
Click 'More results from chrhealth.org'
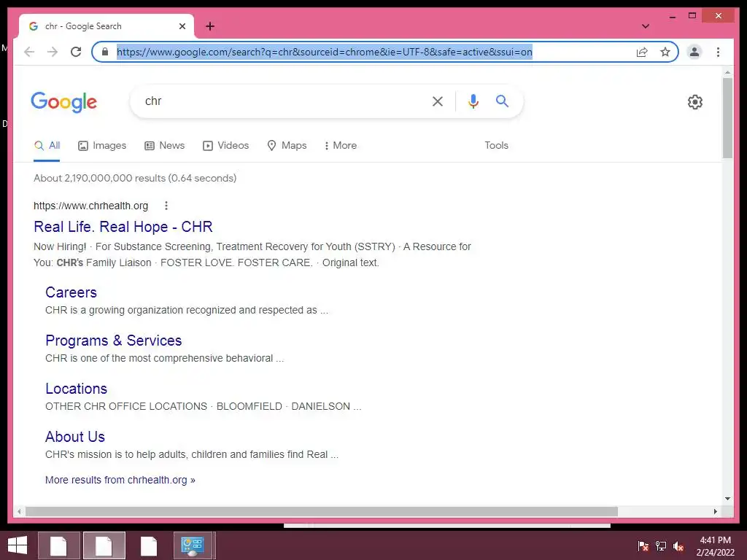pos(120,480)
